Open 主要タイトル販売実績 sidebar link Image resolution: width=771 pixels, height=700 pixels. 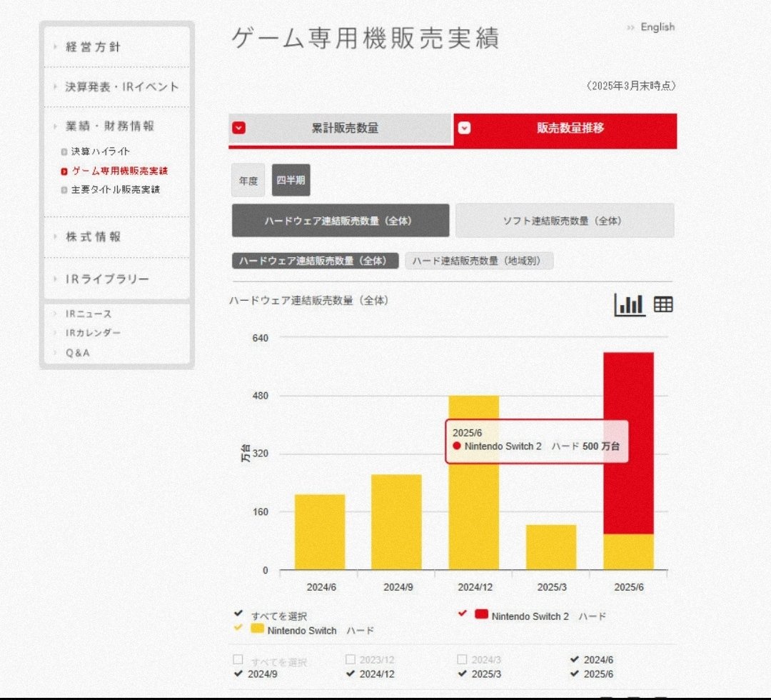(x=115, y=190)
